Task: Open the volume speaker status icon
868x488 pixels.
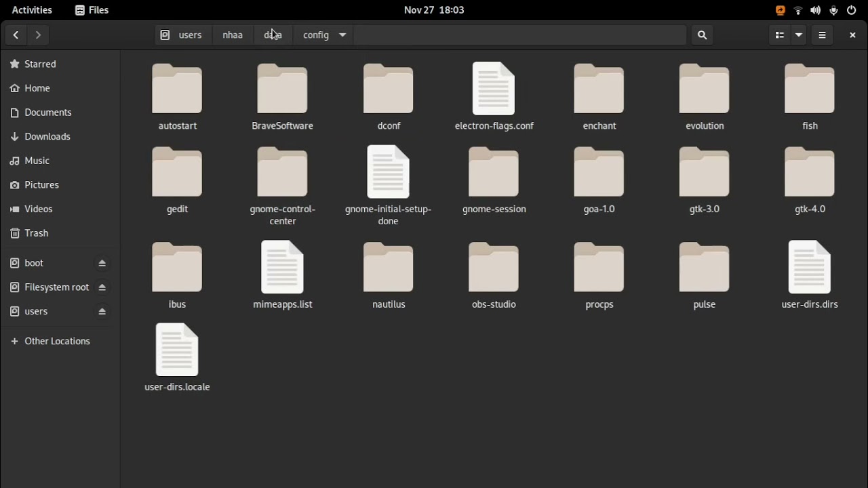Action: 816,10
